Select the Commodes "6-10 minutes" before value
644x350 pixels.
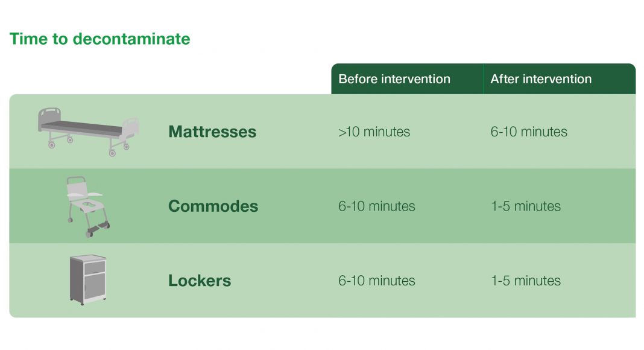coord(377,206)
